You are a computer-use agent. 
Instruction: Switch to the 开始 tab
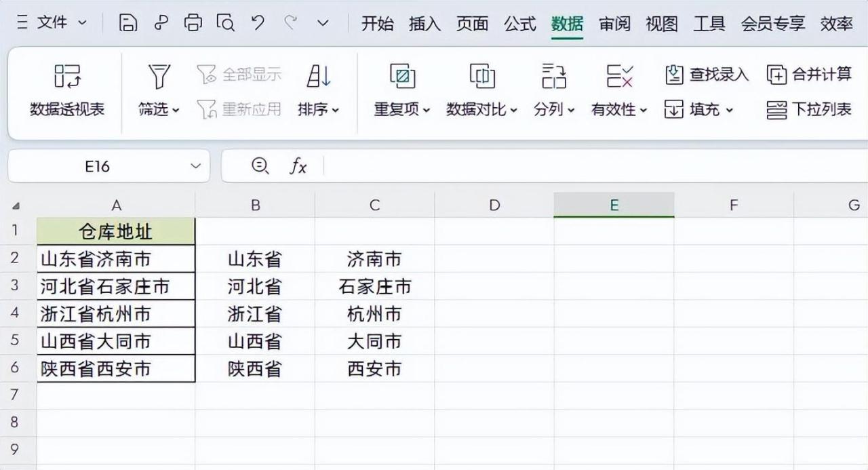point(378,24)
